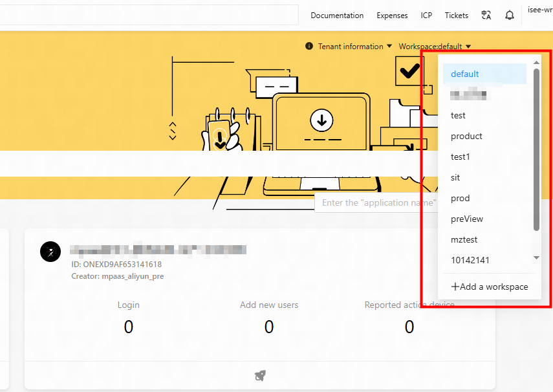Click the workspace list scroll-up arrow

point(536,63)
